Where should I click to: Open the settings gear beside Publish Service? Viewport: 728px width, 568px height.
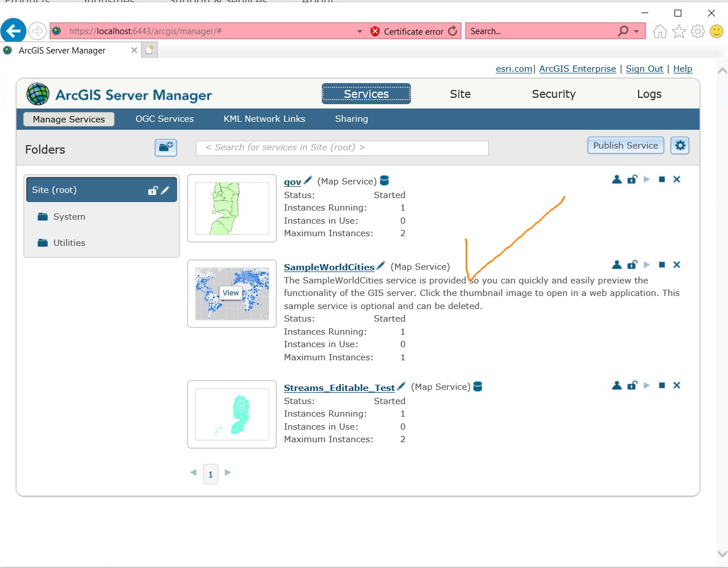click(x=680, y=146)
